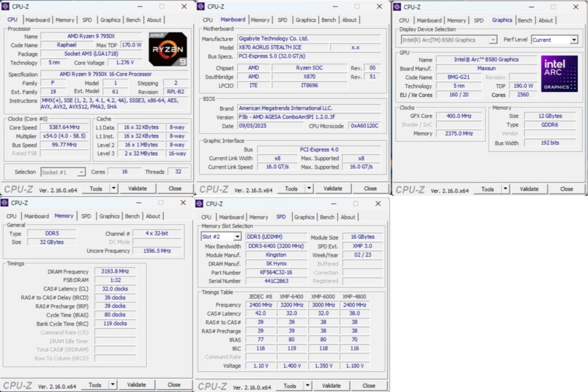Click the GPU memory size 12 GBytes value
The height and width of the screenshot is (392, 588).
(550, 116)
